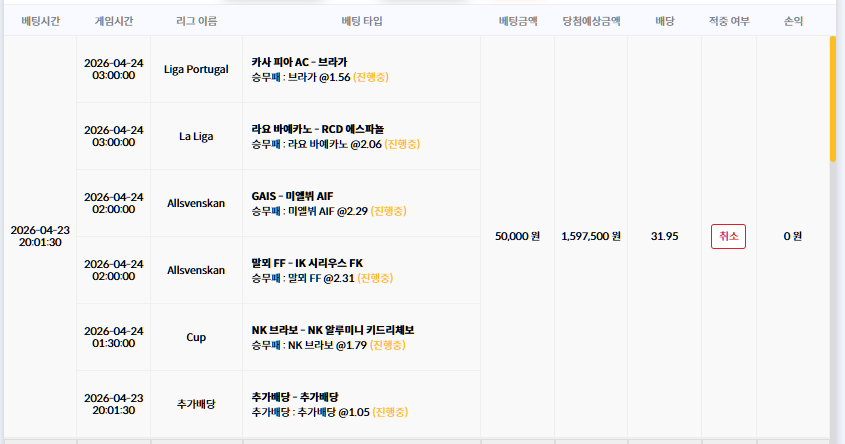Screen dimensions: 845x444
Task: Open the NK 브라보 - NK 알루미니 키드리체보 match
Action: [333, 330]
